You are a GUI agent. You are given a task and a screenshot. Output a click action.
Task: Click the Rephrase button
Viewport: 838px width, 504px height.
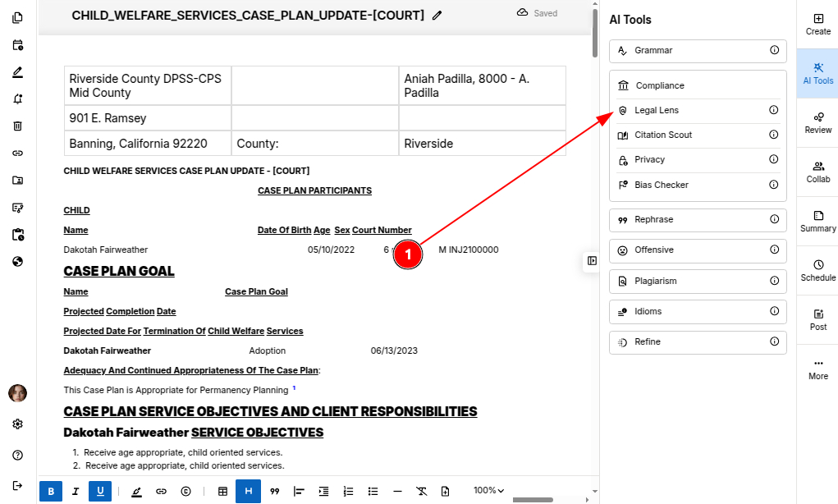point(697,220)
